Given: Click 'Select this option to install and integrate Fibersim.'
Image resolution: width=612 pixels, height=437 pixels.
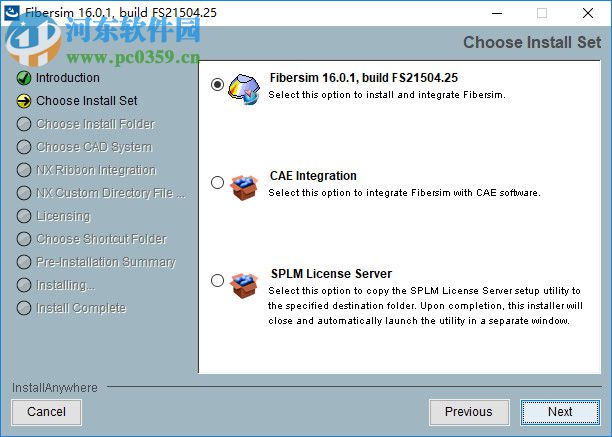Looking at the screenshot, I should pos(387,95).
